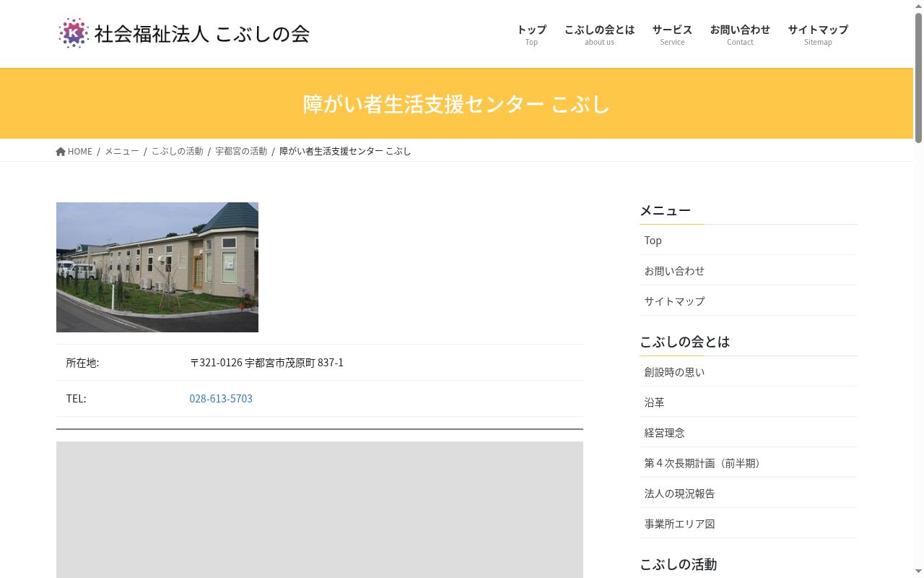Open the サービス navigation menu item
This screenshot has height=578, width=924.
tap(672, 35)
